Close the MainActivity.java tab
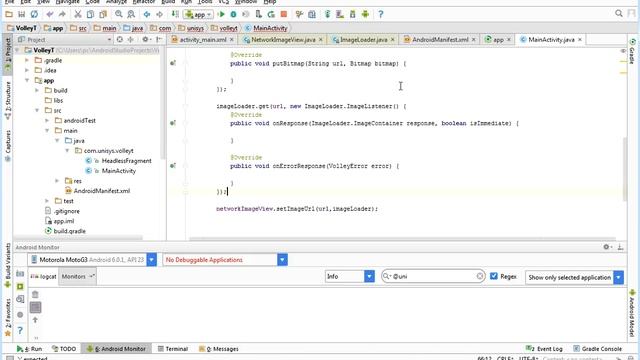This screenshot has height=360, width=640. (x=580, y=40)
